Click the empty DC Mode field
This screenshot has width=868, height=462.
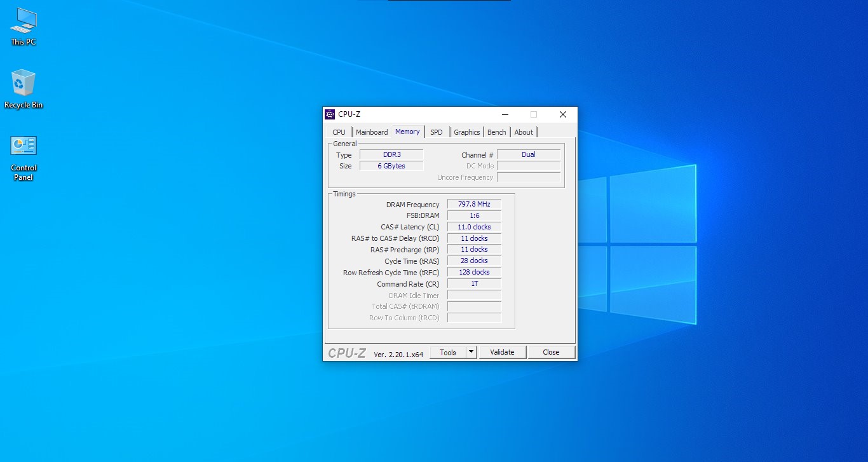[x=529, y=166]
